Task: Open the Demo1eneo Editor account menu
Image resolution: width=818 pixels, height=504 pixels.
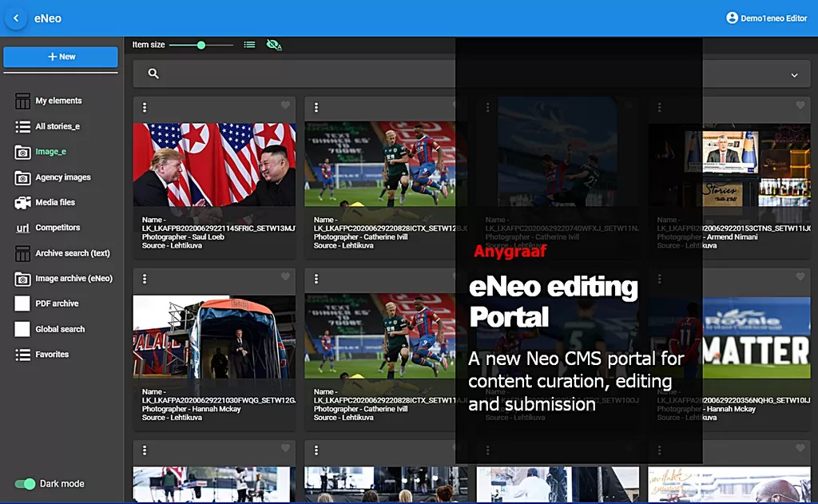Action: 766,18
